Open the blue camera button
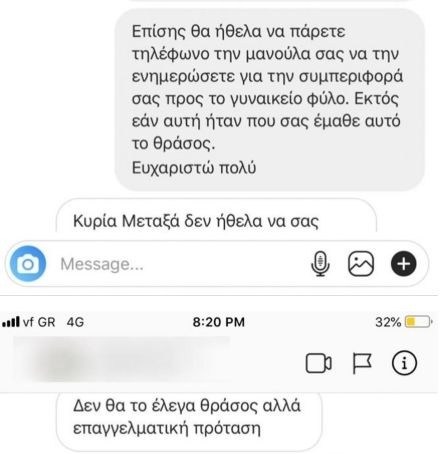 [28, 264]
